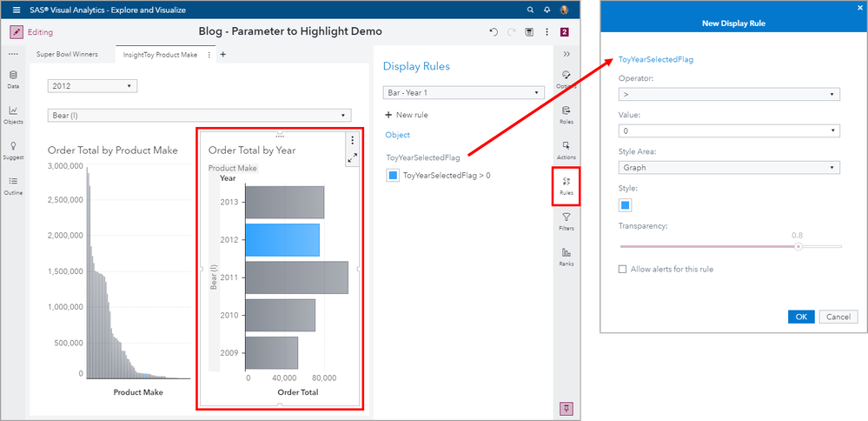Image resolution: width=868 pixels, height=421 pixels.
Task: Open the hamburger application menu
Action: pos(17,10)
